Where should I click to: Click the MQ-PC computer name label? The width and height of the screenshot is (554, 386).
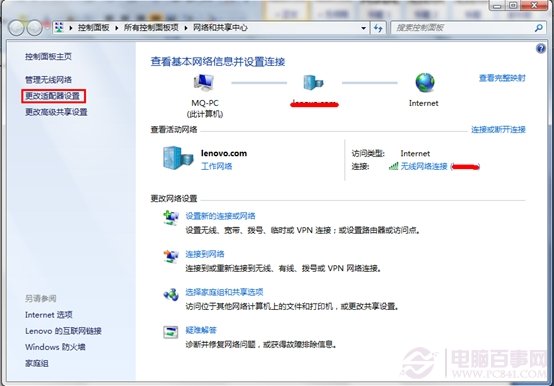click(205, 103)
